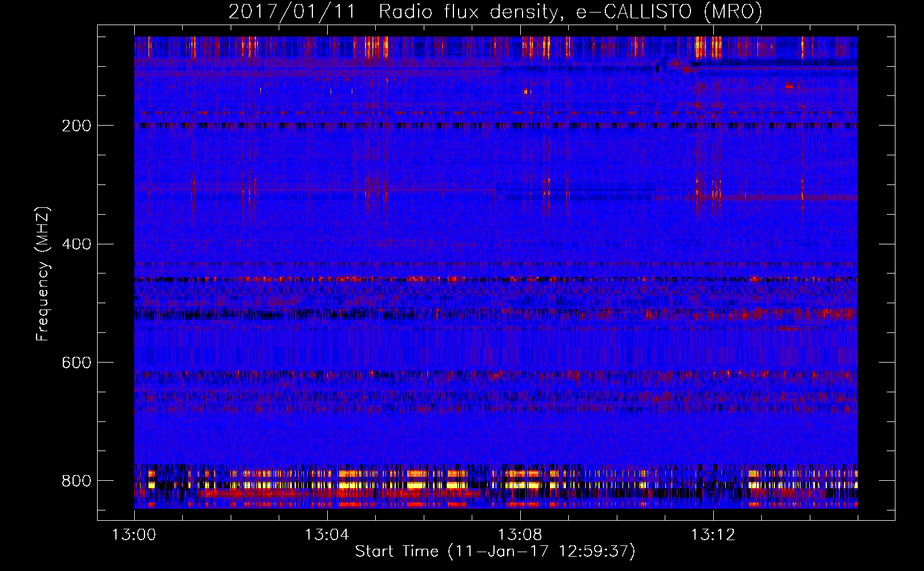924x571 pixels.
Task: Click the 200 frequency tick label
Action: coord(77,126)
